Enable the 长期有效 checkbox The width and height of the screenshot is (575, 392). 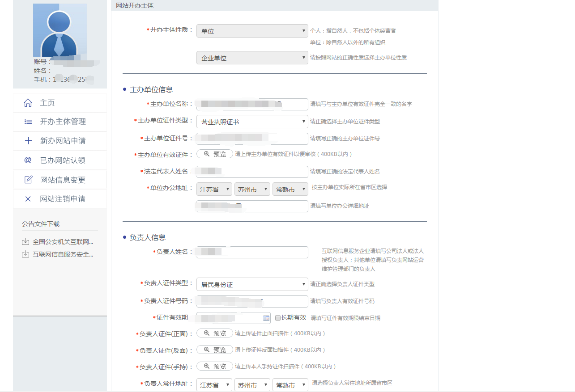[278, 318]
